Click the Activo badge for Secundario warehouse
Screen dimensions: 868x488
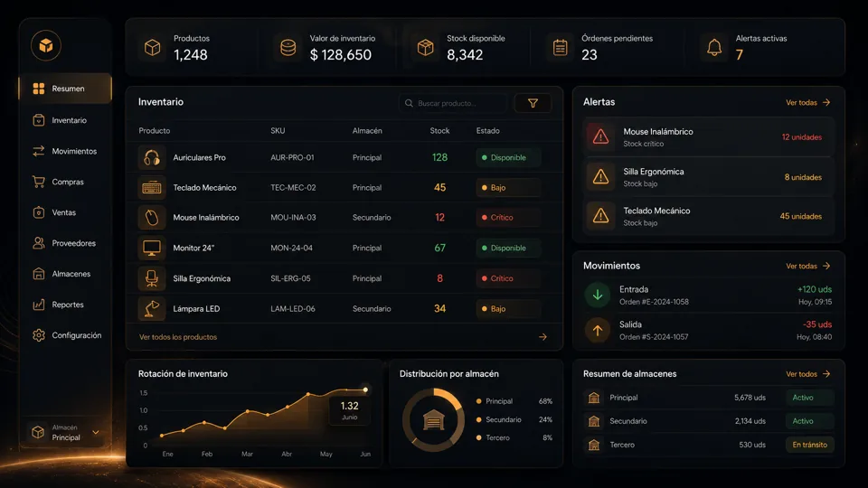809,421
